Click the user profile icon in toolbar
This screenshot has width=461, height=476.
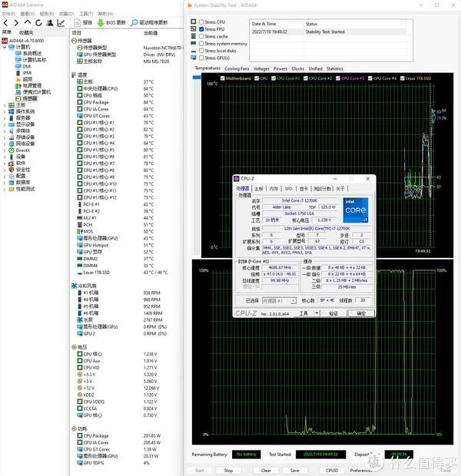[50, 23]
